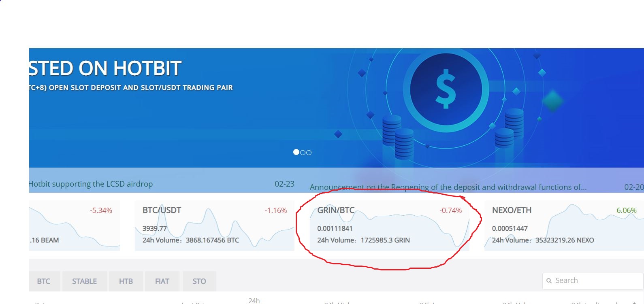Switch to the STABLE market tab
The height and width of the screenshot is (304, 644).
(x=84, y=281)
